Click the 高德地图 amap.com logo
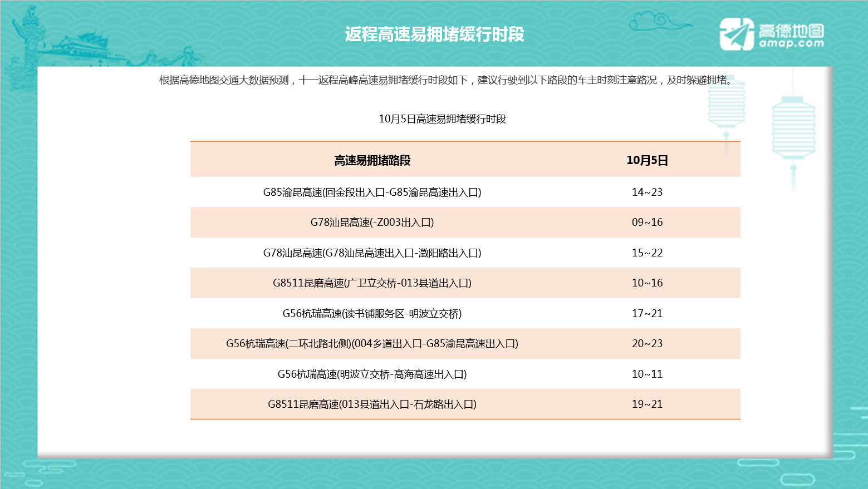Image resolution: width=868 pixels, height=489 pixels. coord(772,34)
